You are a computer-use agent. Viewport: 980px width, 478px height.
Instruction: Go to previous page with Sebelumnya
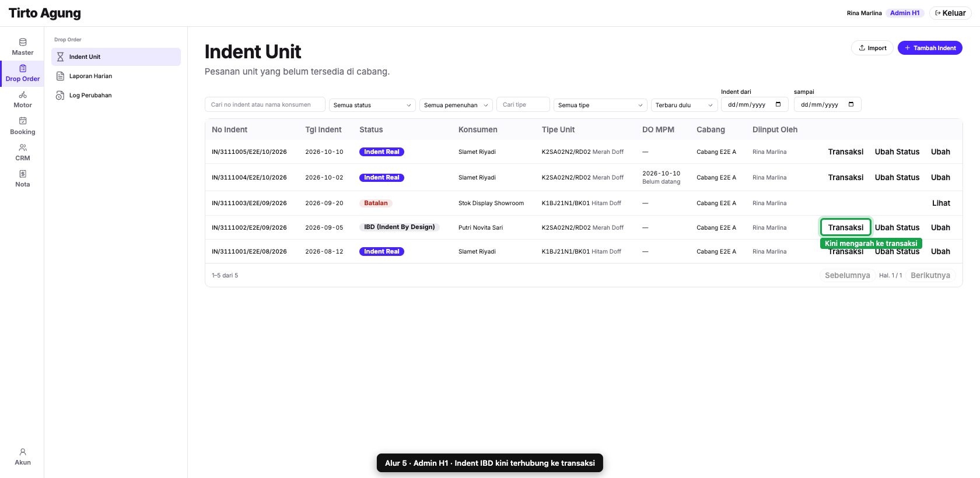click(x=848, y=275)
